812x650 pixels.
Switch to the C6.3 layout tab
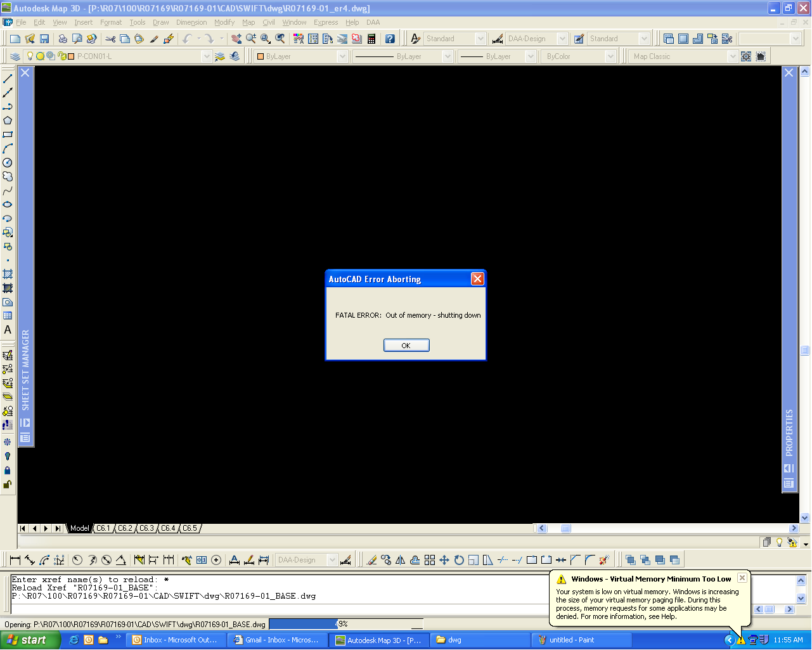(146, 528)
